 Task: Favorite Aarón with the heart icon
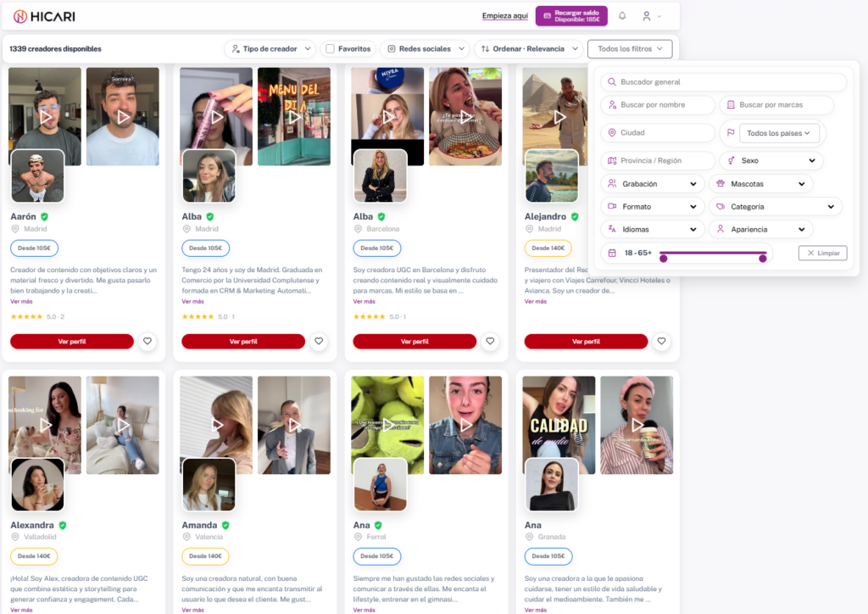pos(147,341)
